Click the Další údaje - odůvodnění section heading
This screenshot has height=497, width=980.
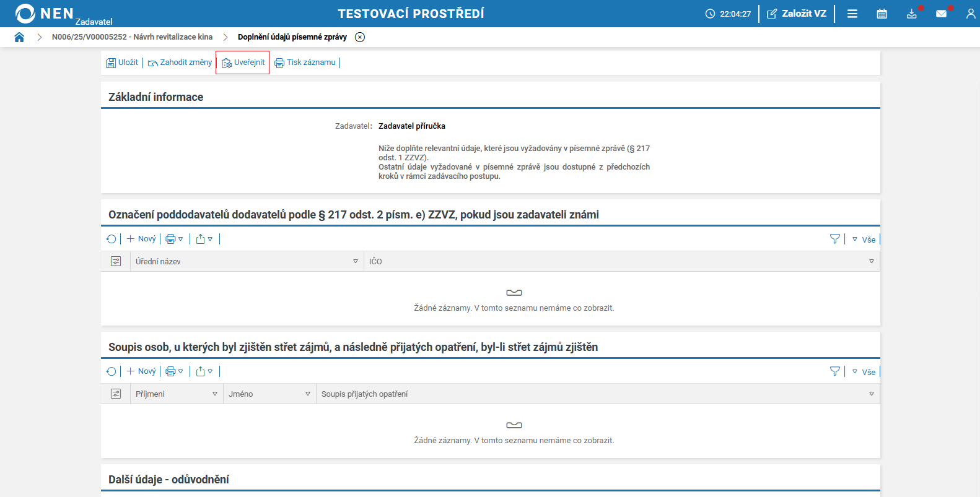pyautogui.click(x=168, y=480)
